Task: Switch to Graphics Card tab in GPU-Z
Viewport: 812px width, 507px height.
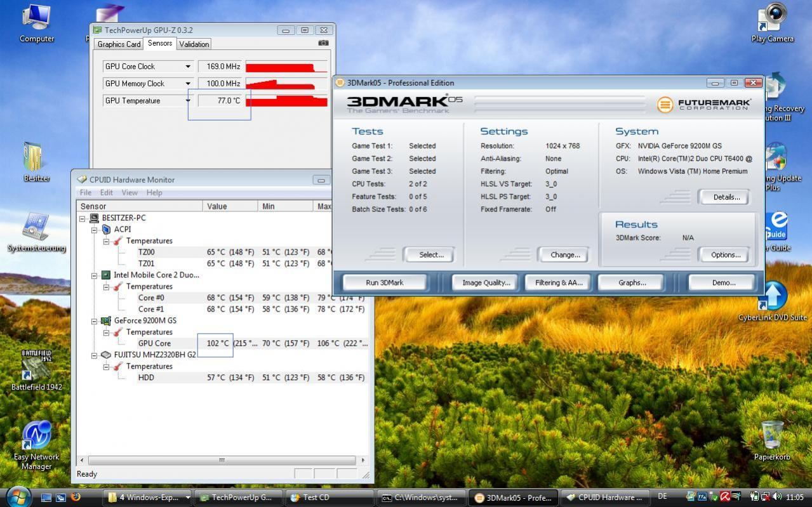Action: pos(119,44)
